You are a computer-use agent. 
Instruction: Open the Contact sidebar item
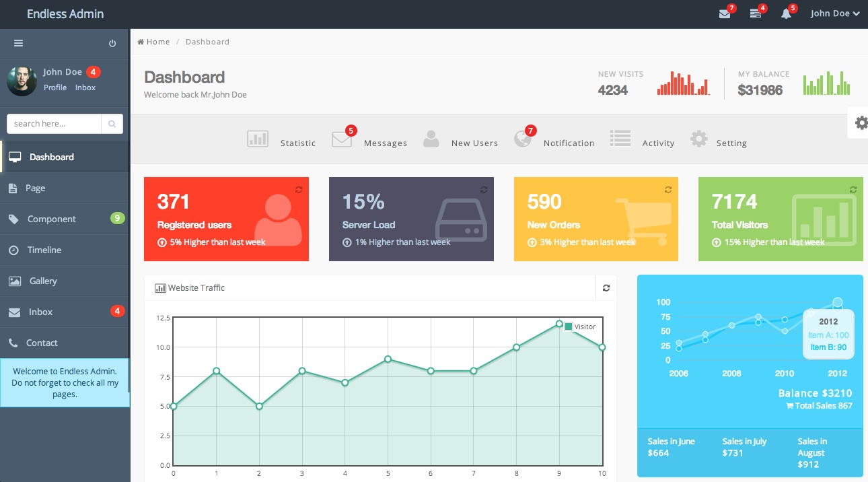pyautogui.click(x=65, y=343)
